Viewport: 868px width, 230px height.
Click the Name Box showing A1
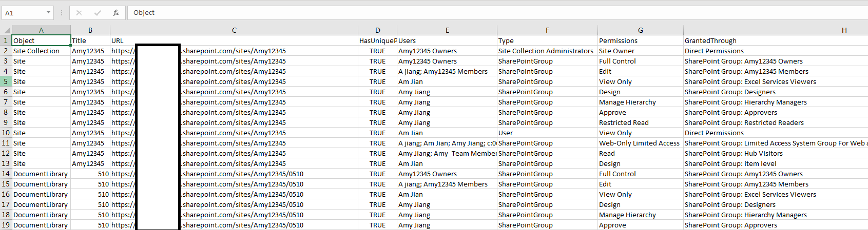click(x=23, y=13)
